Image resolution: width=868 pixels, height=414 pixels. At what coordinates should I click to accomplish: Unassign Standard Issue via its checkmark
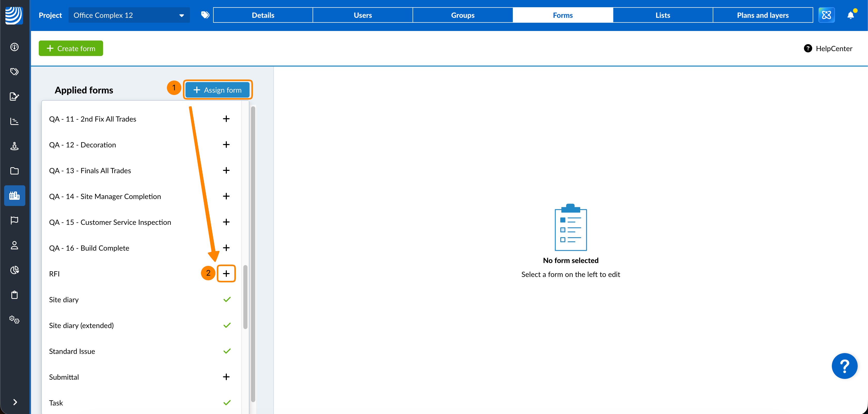pos(227,351)
